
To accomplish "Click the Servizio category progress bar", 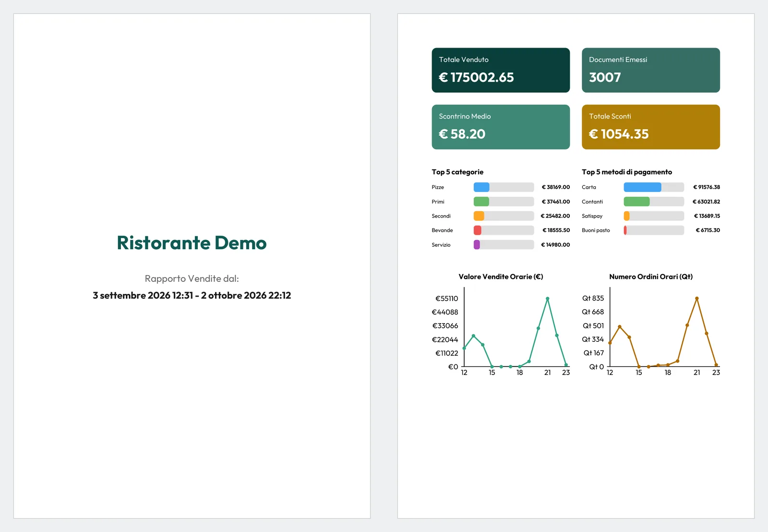I will pos(504,245).
